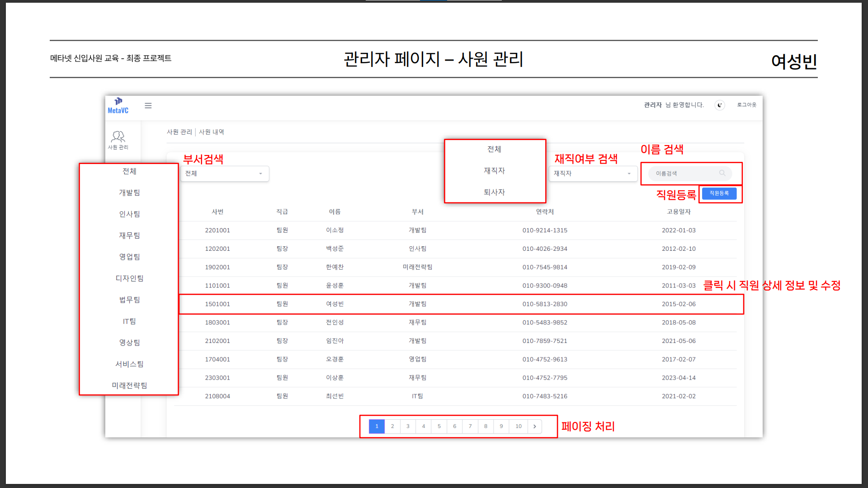Toggle dark mode moon icon
This screenshot has height=488, width=868.
coord(720,105)
